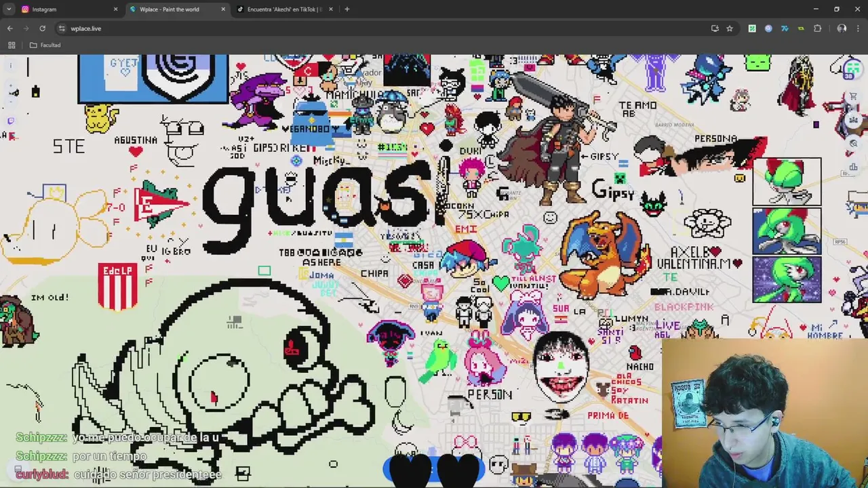Click the AGUSTINA text on map
The width and height of the screenshot is (868, 488).
coord(136,140)
